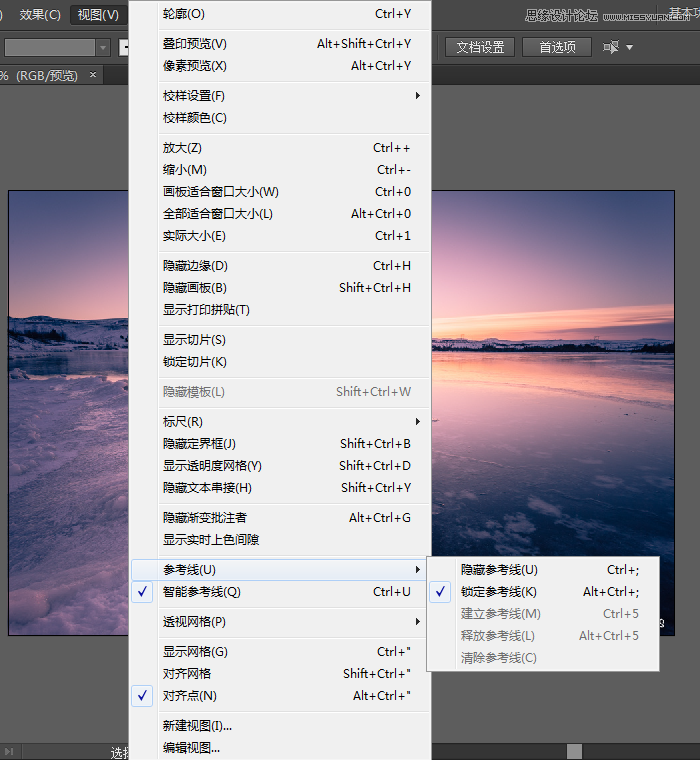This screenshot has width=700, height=760.
Task: Open 新建视图(I)... dialog
Action: coord(281,726)
